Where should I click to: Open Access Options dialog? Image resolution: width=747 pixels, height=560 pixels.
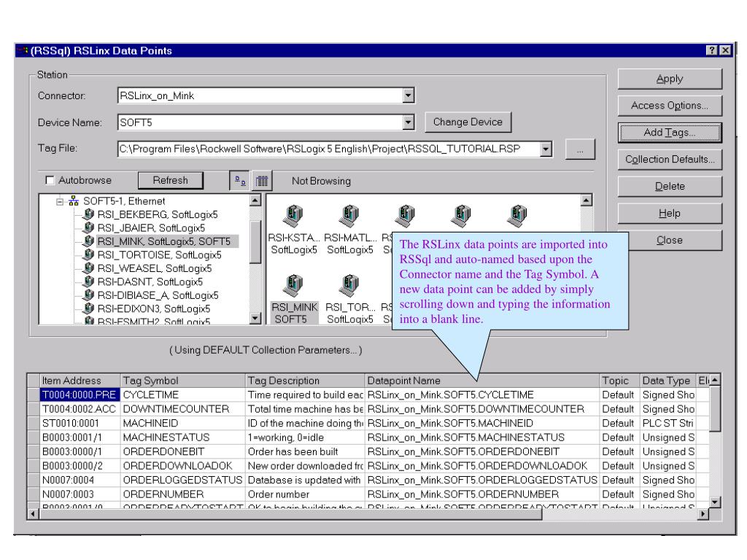coord(670,105)
